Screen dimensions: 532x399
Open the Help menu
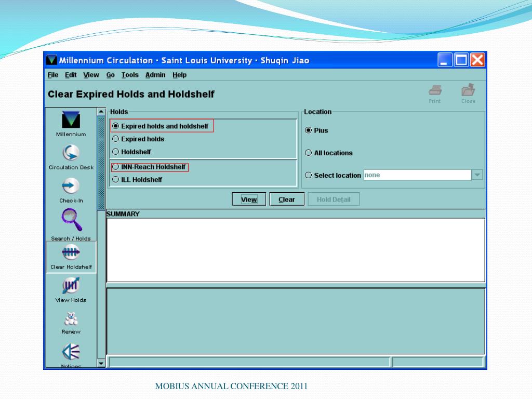[179, 75]
